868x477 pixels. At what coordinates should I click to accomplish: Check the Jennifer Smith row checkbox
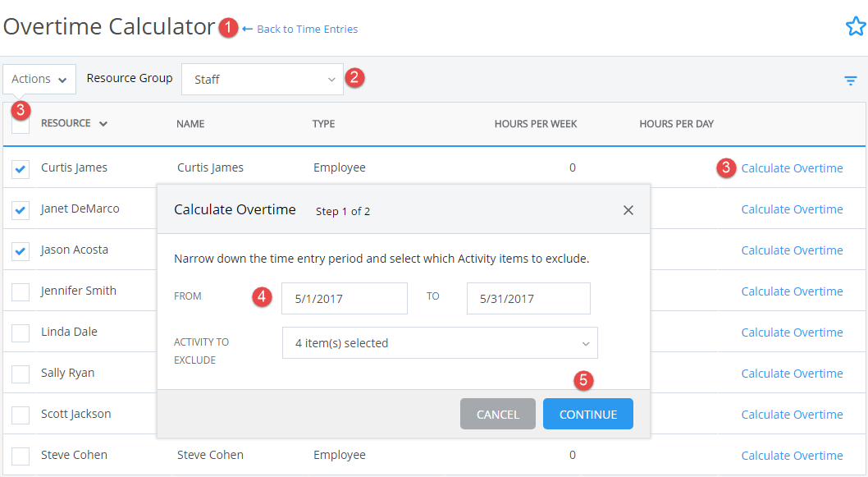pyautogui.click(x=20, y=291)
